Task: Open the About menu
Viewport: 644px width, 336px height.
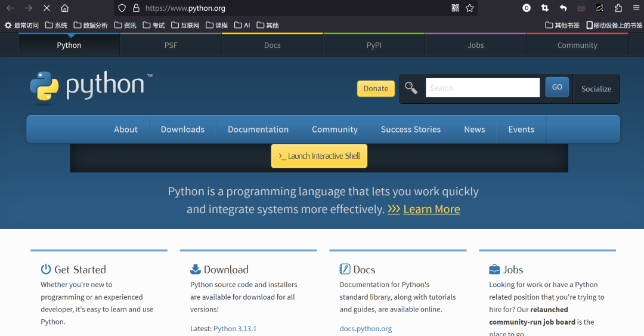Action: (x=126, y=129)
